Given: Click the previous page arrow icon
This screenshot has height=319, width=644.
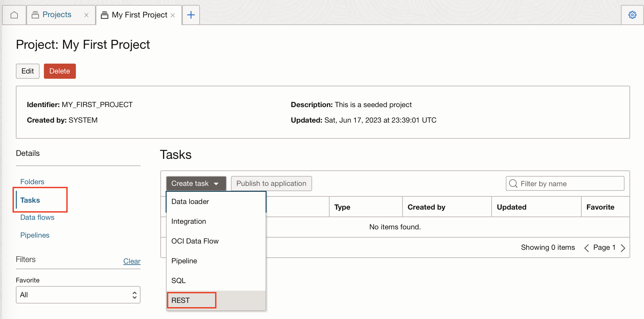Looking at the screenshot, I should [586, 247].
